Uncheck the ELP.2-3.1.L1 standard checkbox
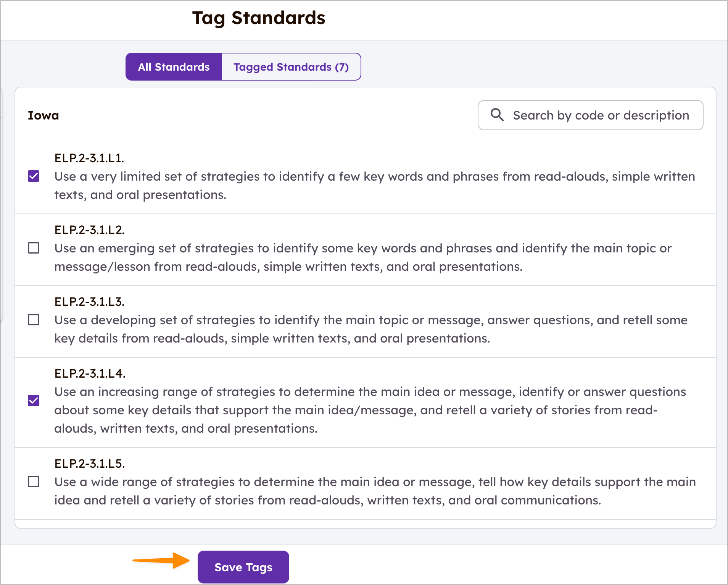The width and height of the screenshot is (728, 585). 34,176
